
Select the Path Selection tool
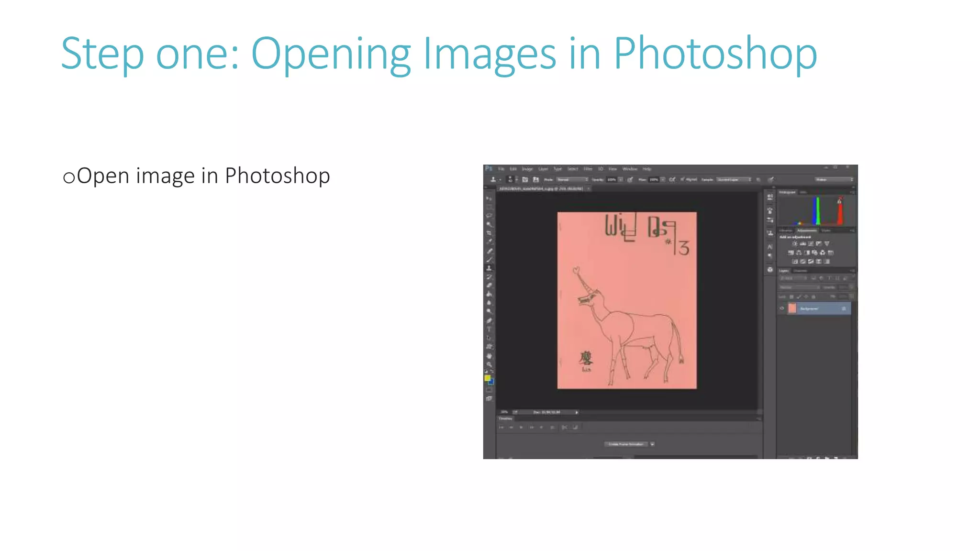click(x=489, y=338)
